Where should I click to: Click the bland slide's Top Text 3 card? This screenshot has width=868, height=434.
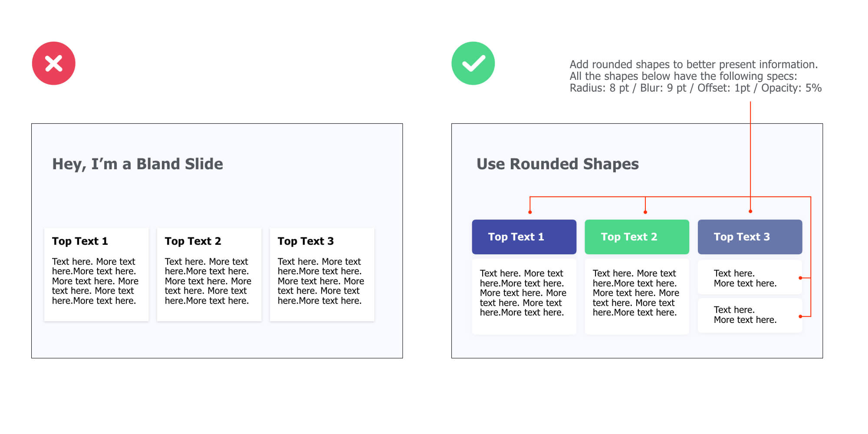click(322, 275)
